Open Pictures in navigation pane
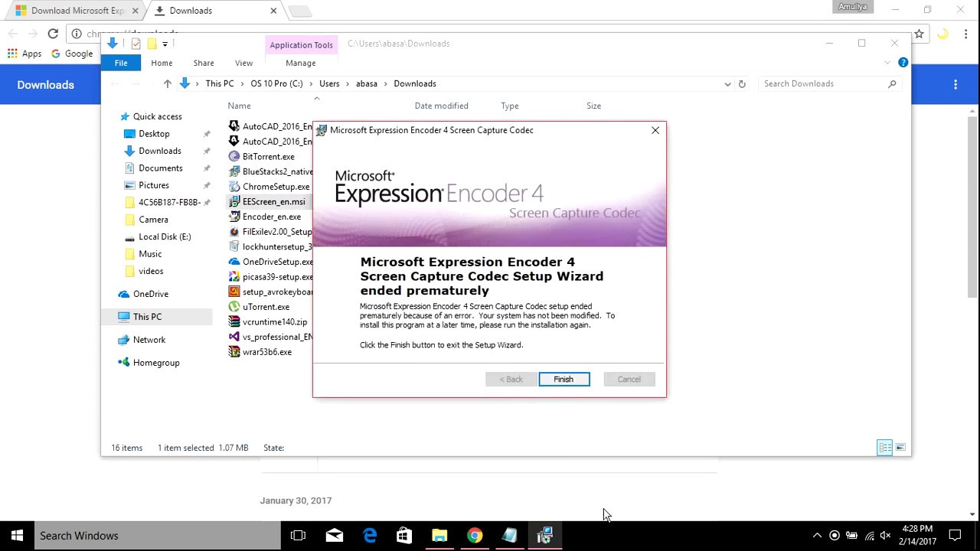The height and width of the screenshot is (551, 980). (153, 185)
